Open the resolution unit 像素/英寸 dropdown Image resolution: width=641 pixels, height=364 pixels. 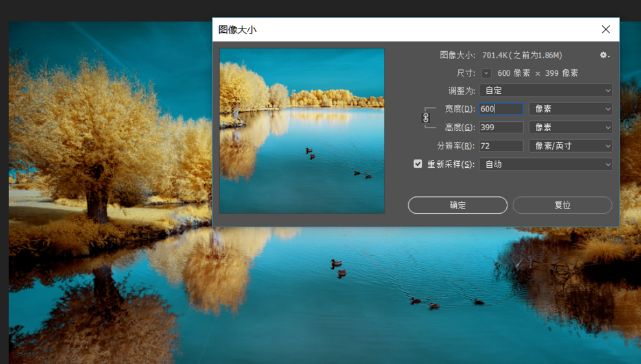click(x=571, y=146)
